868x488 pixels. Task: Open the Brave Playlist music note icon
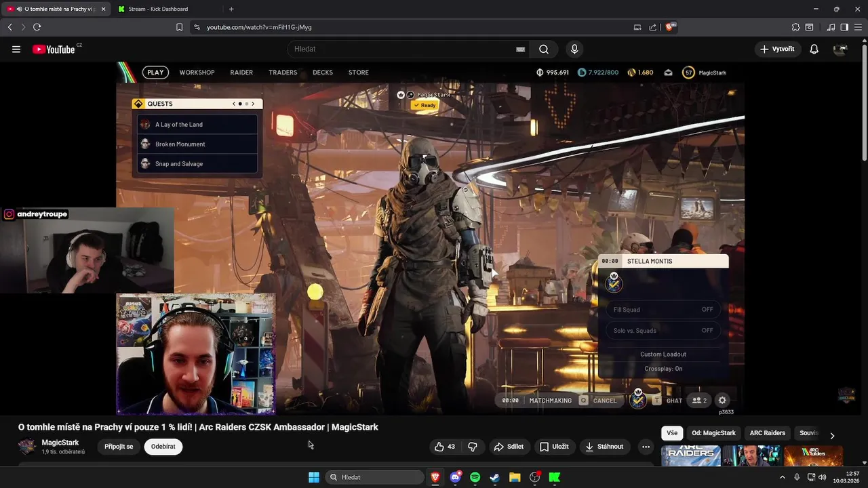831,27
